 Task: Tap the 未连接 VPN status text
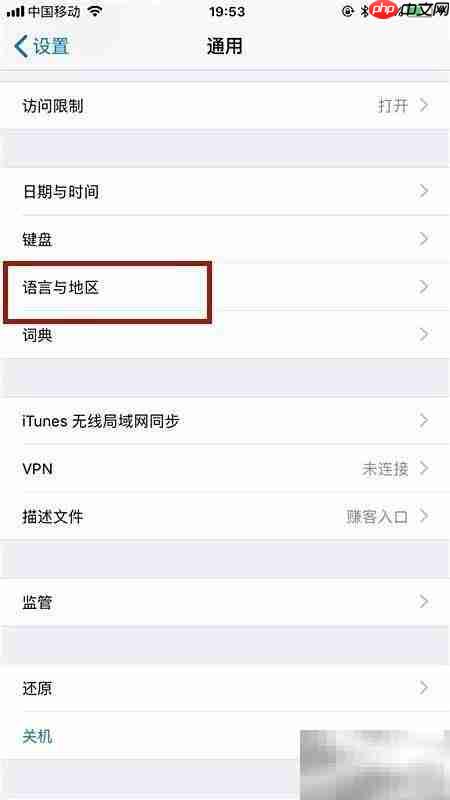point(385,469)
